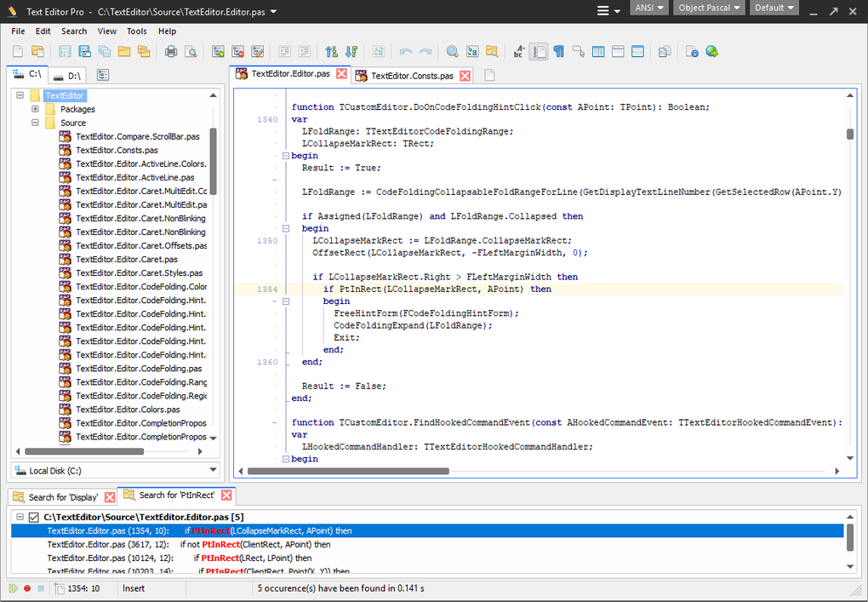Toggle the directory panel visibility button
The image size is (868, 602).
point(598,51)
